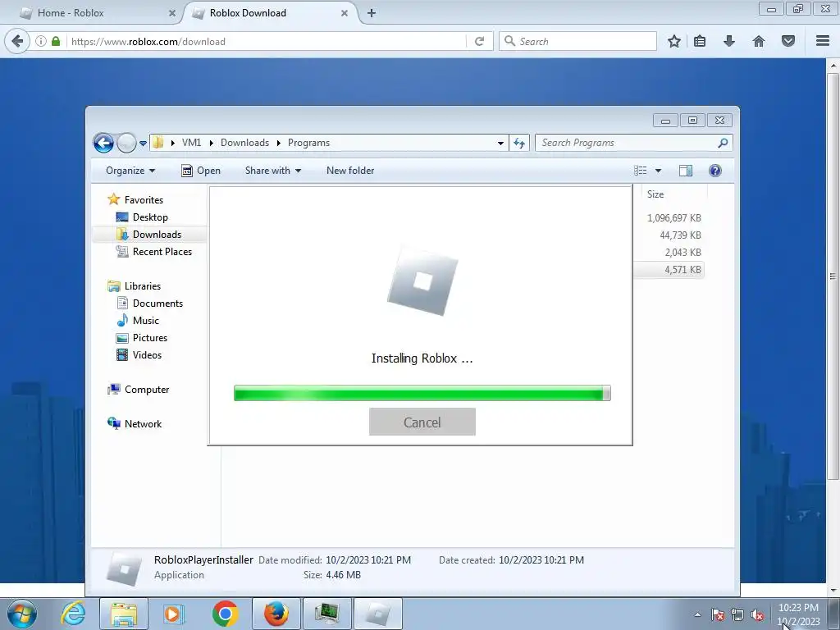Viewport: 840px width, 630px height.
Task: Open Windows Media Player taskbar icon
Action: point(173,614)
